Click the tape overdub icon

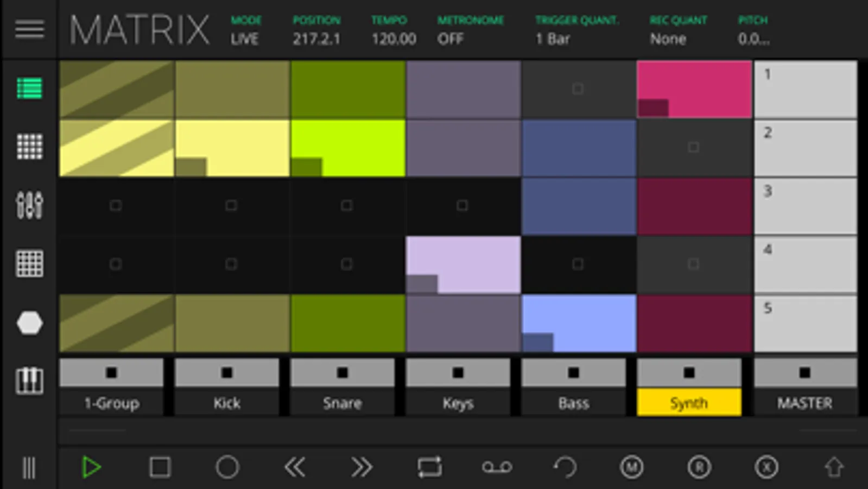497,467
